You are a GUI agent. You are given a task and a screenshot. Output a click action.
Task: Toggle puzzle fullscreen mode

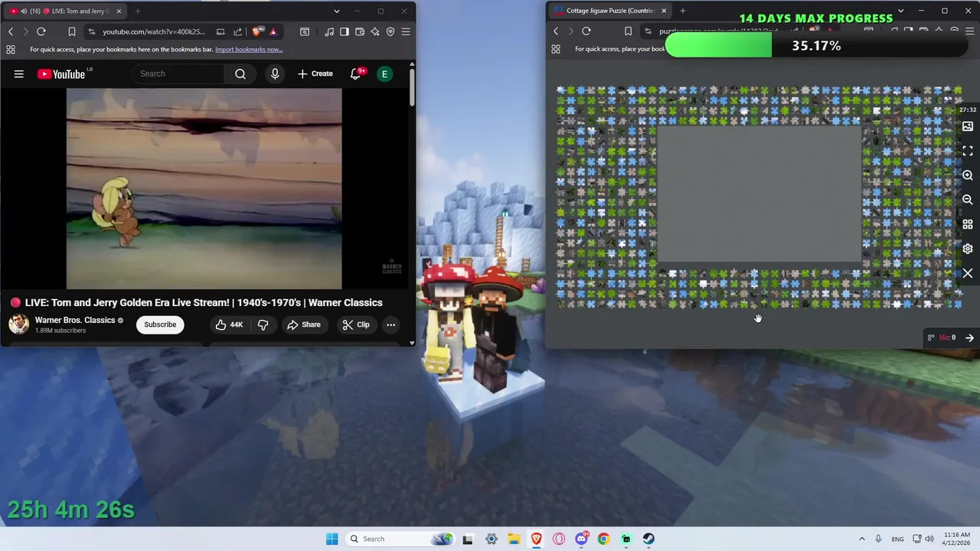pyautogui.click(x=968, y=151)
